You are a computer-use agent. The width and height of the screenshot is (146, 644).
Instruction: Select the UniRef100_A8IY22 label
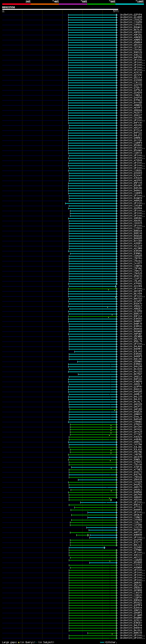(131, 557)
